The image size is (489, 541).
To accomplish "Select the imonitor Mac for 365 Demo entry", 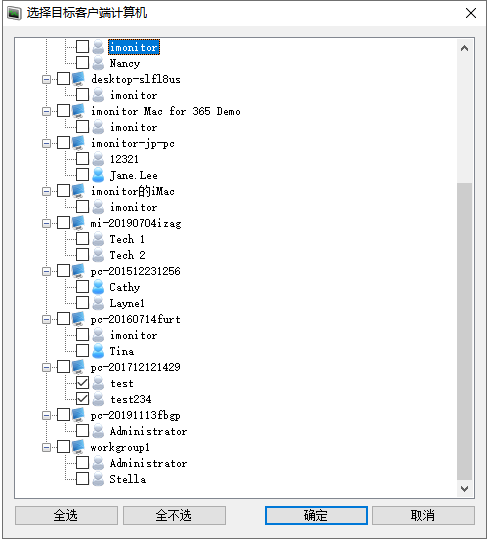I will 166,111.
